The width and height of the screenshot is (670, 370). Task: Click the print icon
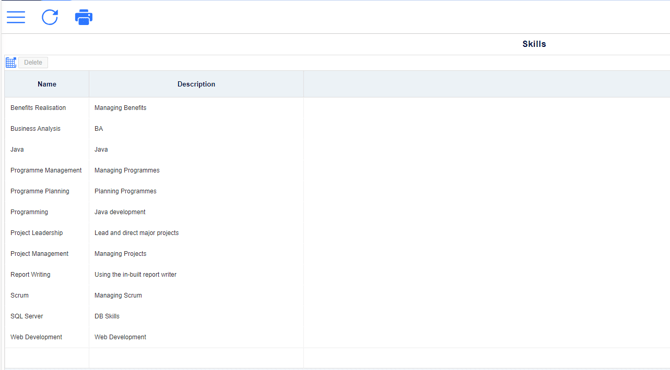pyautogui.click(x=83, y=17)
